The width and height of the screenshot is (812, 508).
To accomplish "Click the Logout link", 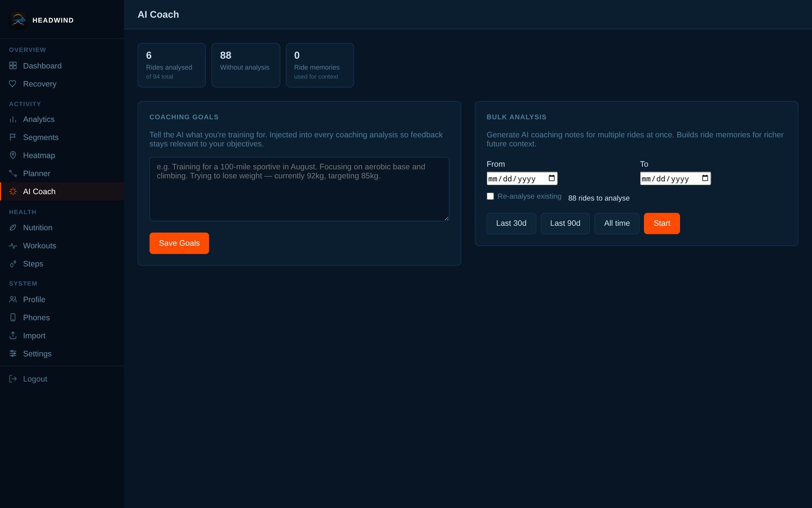I will coord(62,379).
